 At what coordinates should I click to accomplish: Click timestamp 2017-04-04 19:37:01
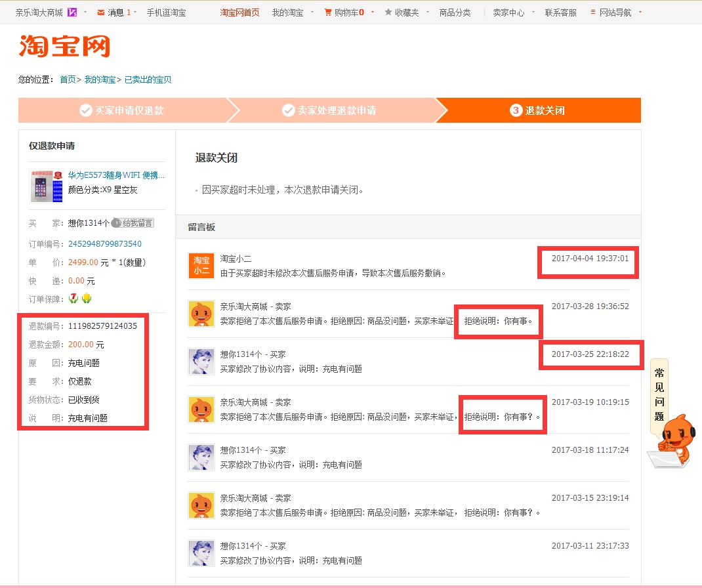pos(590,259)
